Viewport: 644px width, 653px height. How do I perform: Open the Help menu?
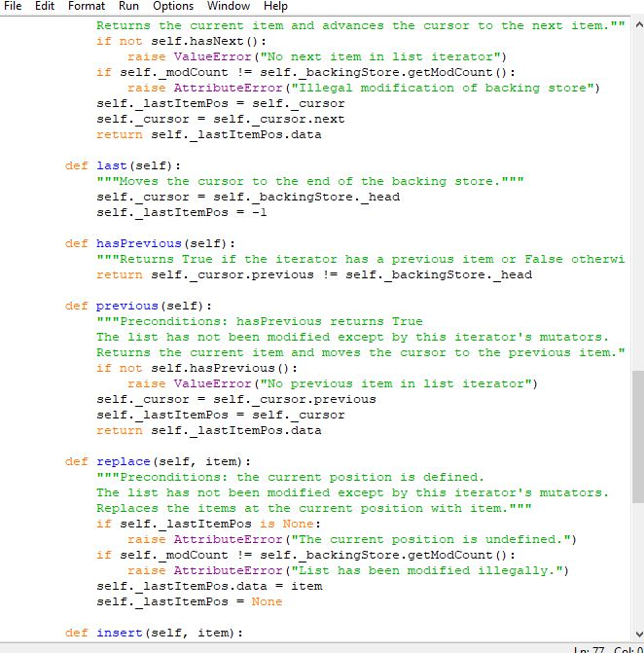point(275,6)
